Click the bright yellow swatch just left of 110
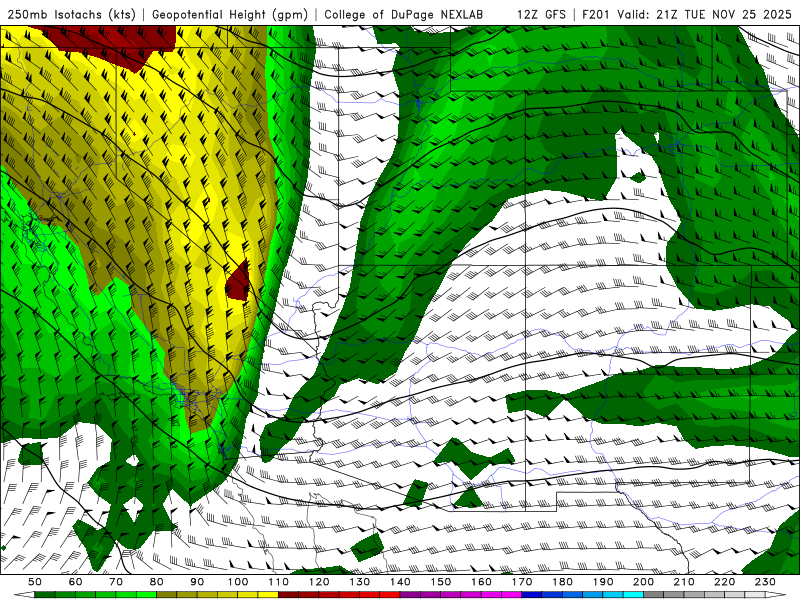 [x=268, y=595]
